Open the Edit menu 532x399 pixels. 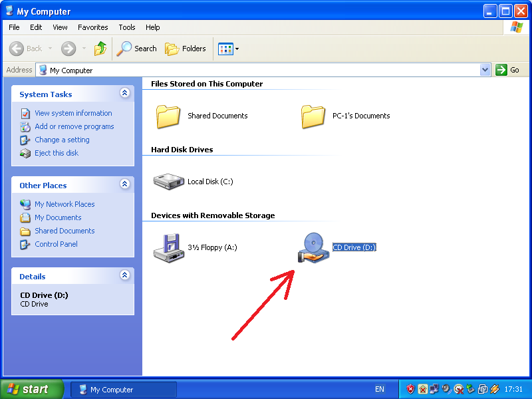pos(36,27)
